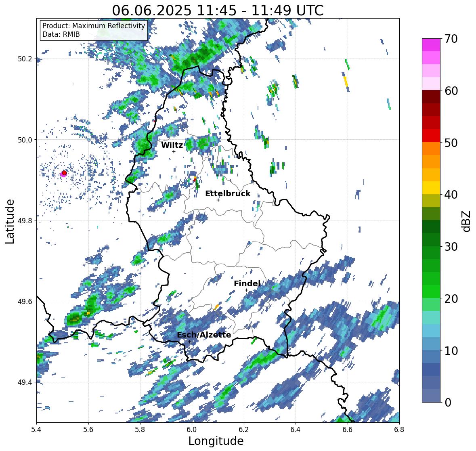The image size is (476, 451).
Task: Click the Longitude axis label
Action: tap(216, 441)
